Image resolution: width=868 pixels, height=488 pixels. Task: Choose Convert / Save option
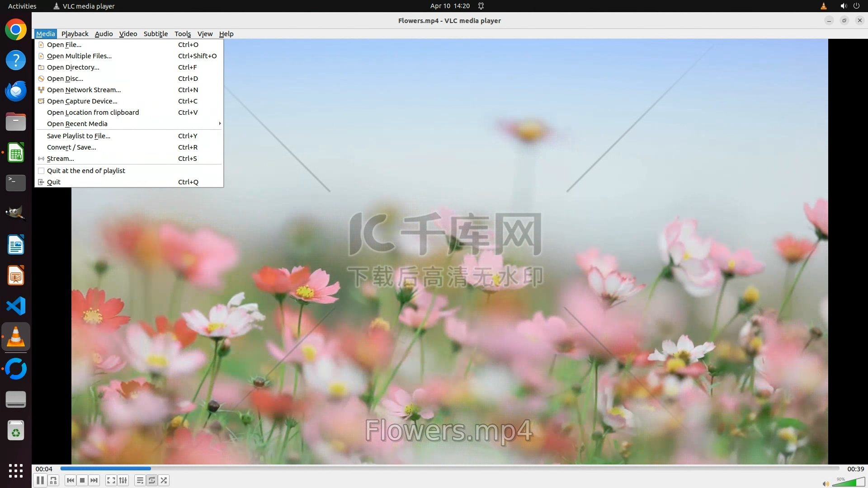(x=71, y=147)
